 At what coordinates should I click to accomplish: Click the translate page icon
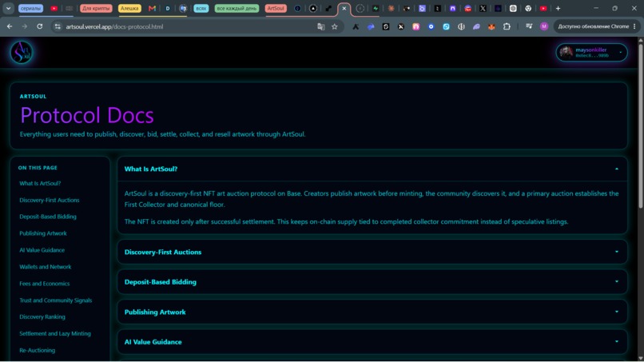(320, 26)
